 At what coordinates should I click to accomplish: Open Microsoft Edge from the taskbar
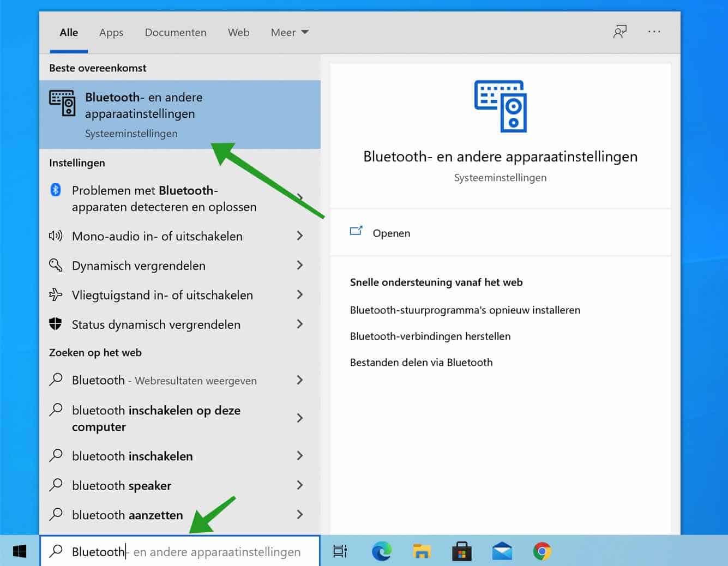pos(381,551)
